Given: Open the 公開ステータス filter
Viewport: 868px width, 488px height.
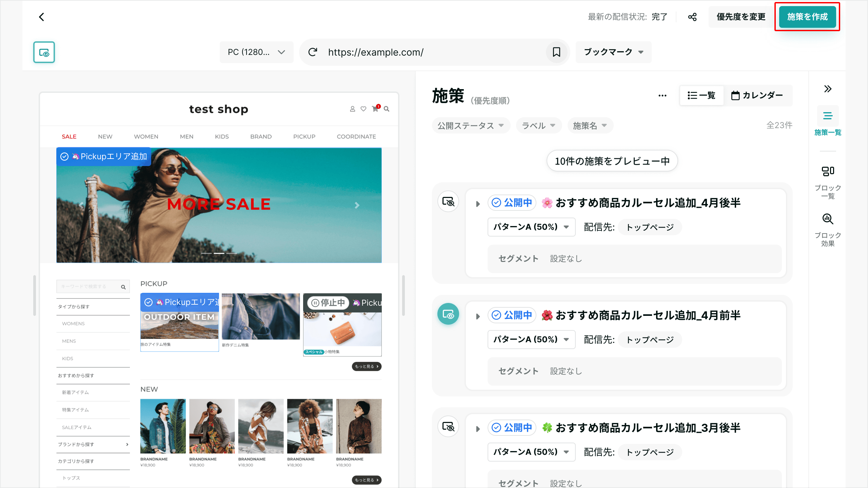Looking at the screenshot, I should click(471, 126).
